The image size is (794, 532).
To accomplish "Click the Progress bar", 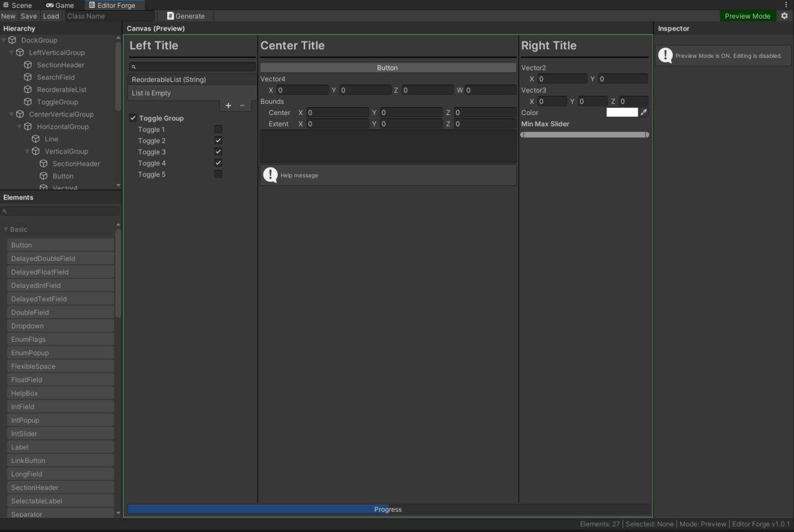I will pyautogui.click(x=388, y=509).
